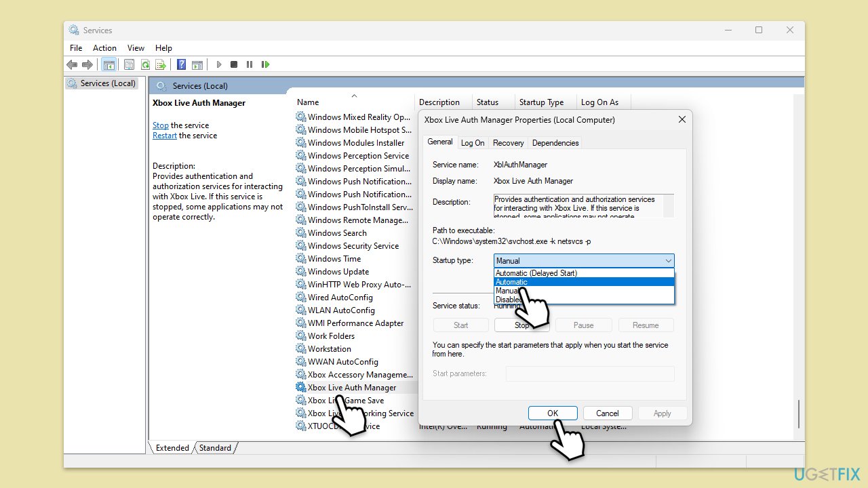
Task: Click the Properties toolbar icon
Action: click(129, 64)
